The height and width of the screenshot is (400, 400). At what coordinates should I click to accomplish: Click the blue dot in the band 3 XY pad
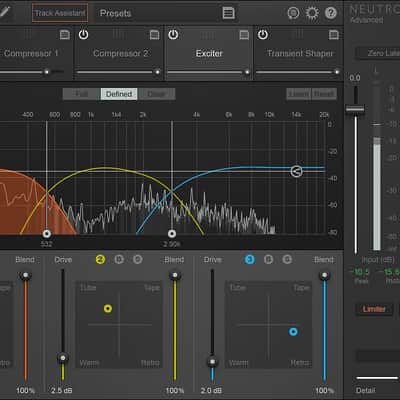click(293, 332)
